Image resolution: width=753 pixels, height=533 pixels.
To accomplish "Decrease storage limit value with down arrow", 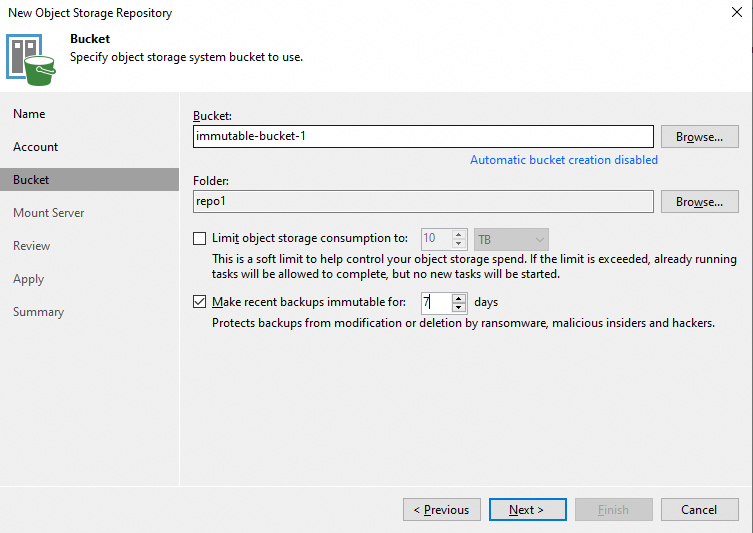I will coord(459,244).
